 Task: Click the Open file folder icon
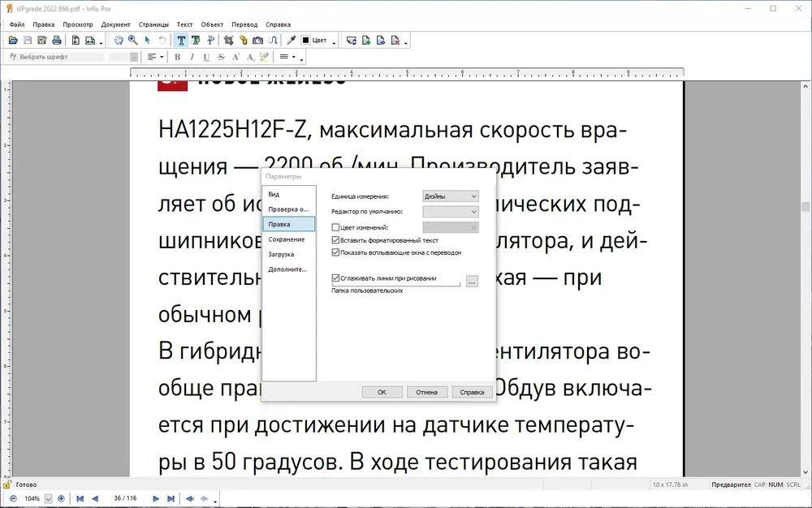[x=14, y=41]
